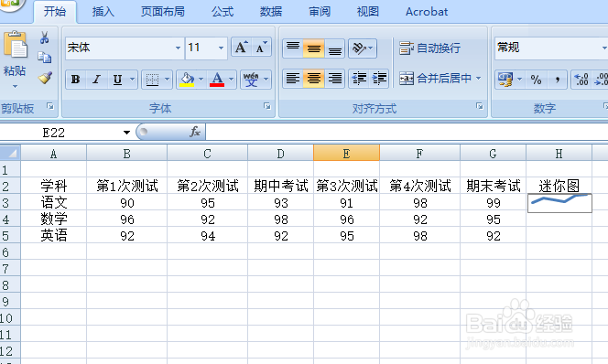Align text right
Viewport: 608px width, 364px height.
click(334, 79)
